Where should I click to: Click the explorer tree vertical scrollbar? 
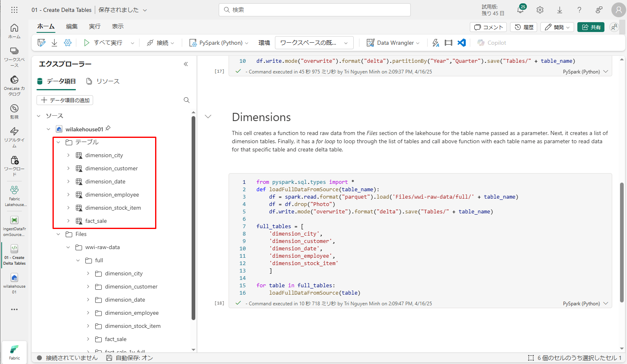point(193,217)
